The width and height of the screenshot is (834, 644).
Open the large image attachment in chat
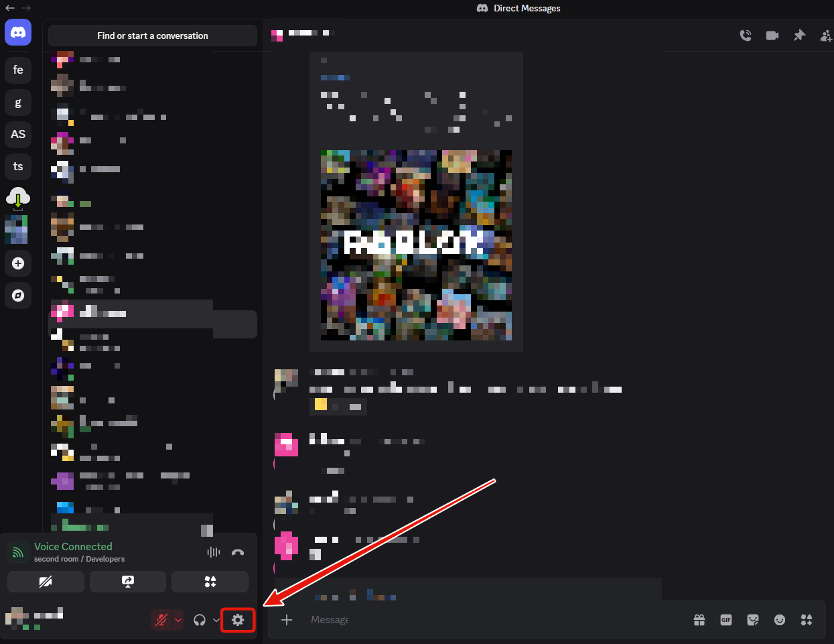click(x=416, y=245)
